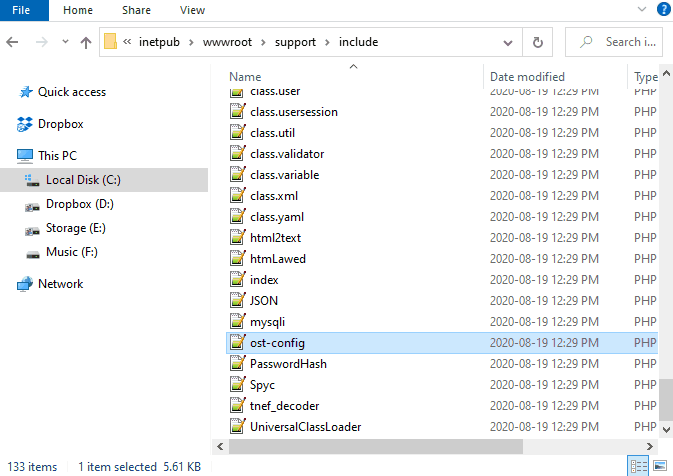Select the class.usersession file icon
The width and height of the screenshot is (673, 476).
click(237, 112)
